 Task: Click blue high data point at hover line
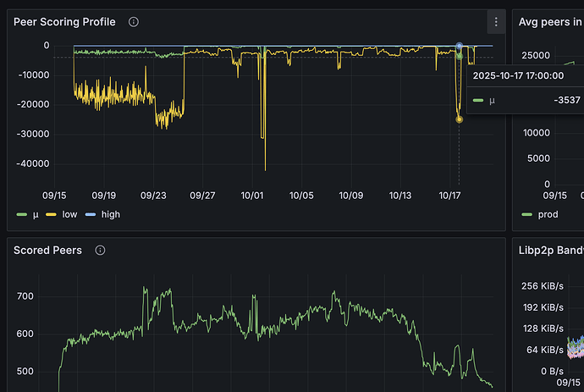(x=459, y=46)
